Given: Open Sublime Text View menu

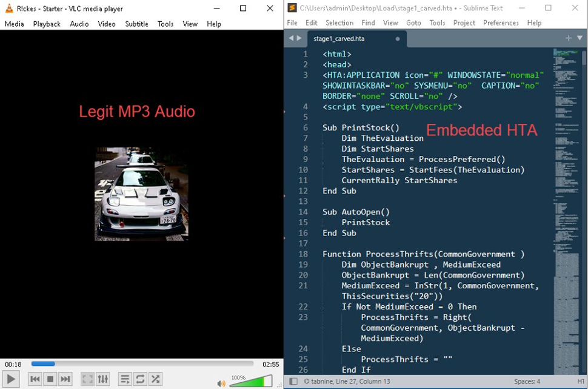Looking at the screenshot, I should tap(390, 22).
